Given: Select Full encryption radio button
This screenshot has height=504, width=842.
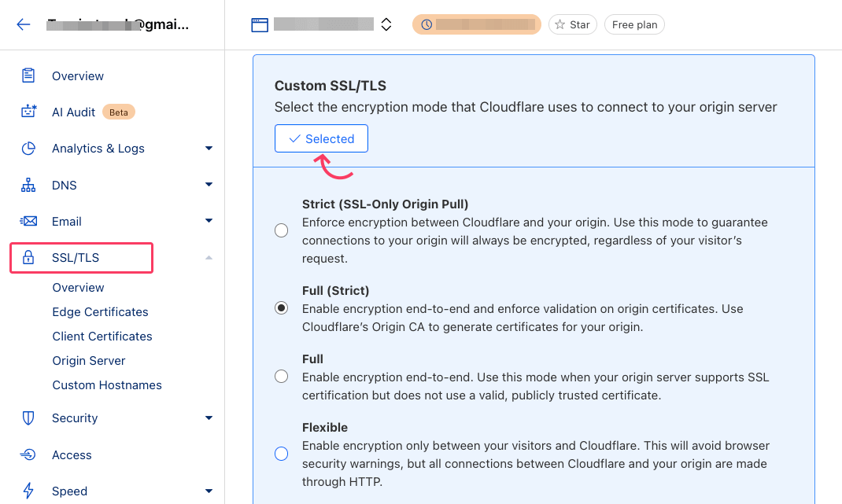Looking at the screenshot, I should pos(282,377).
